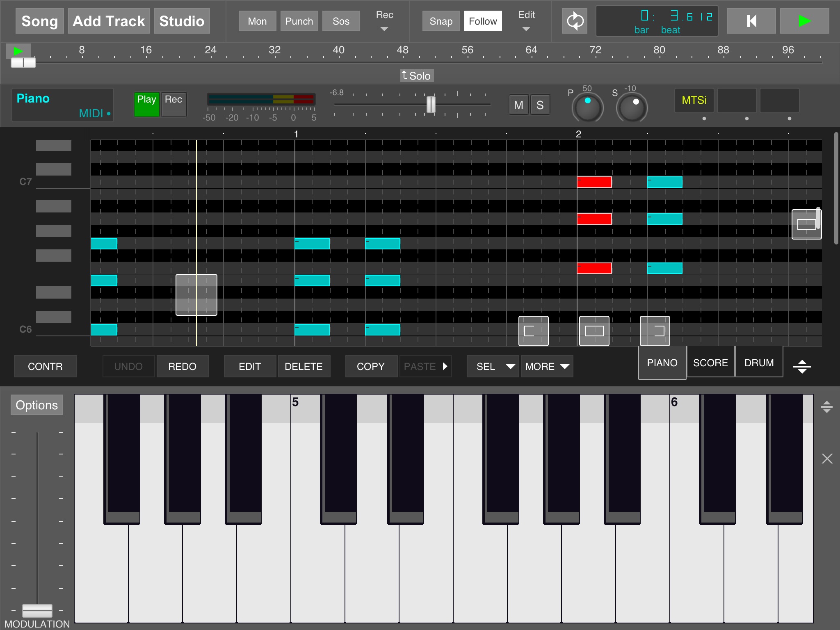The height and width of the screenshot is (630, 840).
Task: Click the vertical zoom box icon at right
Action: coord(806,224)
